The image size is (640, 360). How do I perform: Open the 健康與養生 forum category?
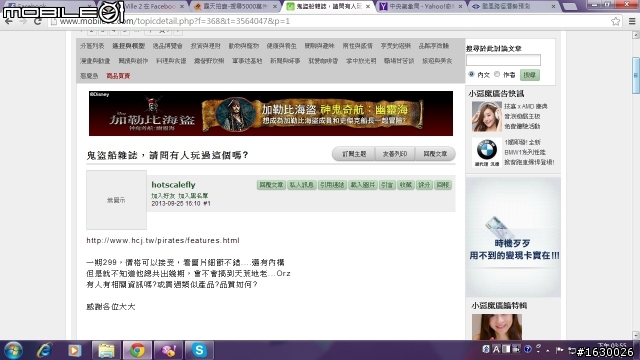(282, 46)
